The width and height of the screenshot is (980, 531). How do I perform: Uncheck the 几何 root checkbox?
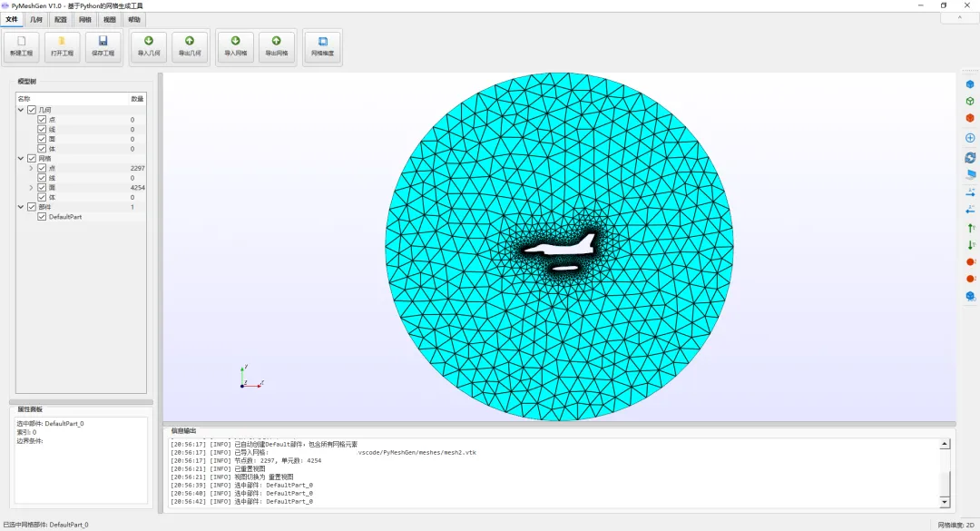click(32, 110)
